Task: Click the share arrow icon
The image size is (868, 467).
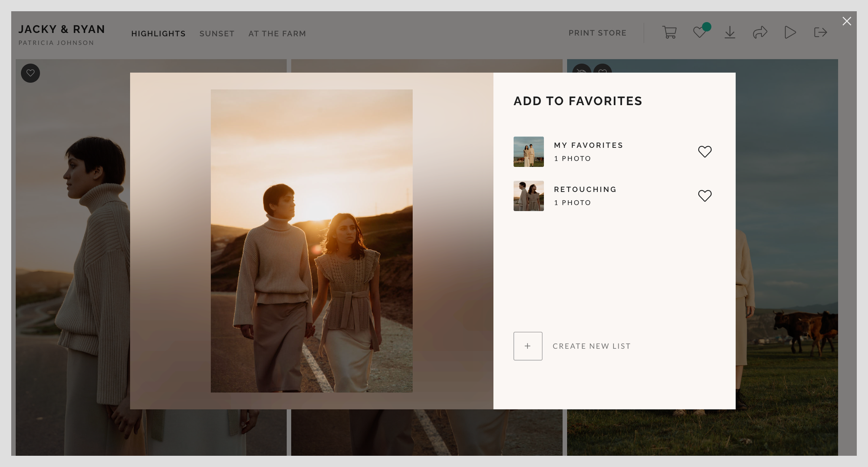Action: click(x=760, y=33)
